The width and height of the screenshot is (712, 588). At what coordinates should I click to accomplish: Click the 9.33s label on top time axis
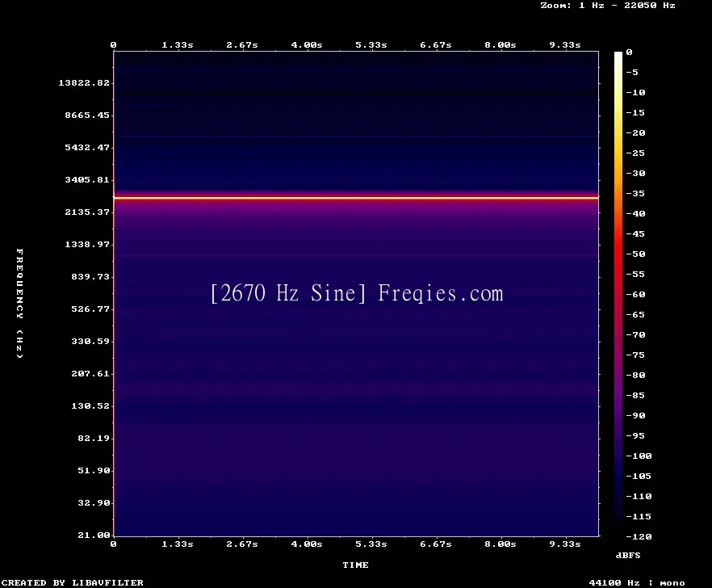coord(565,45)
